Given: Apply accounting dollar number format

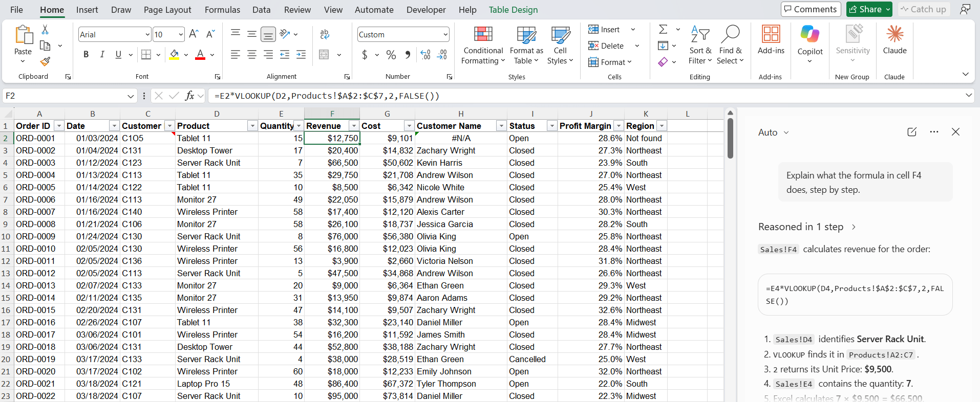Looking at the screenshot, I should 365,55.
